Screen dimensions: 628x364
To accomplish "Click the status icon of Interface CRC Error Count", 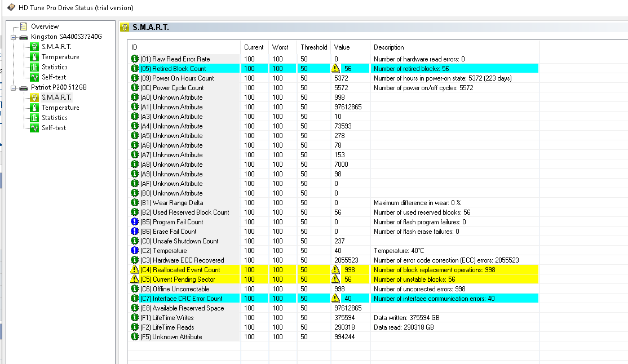I will pyautogui.click(x=135, y=298).
